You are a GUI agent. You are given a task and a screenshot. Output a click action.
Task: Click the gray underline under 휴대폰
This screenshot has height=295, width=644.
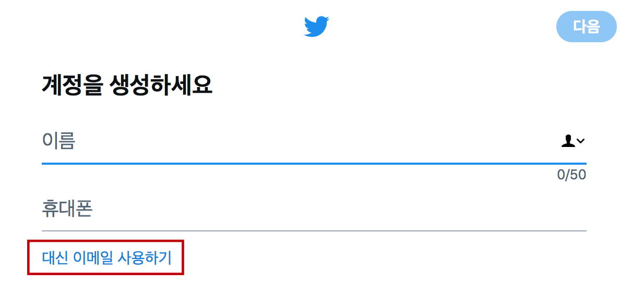coord(314,230)
